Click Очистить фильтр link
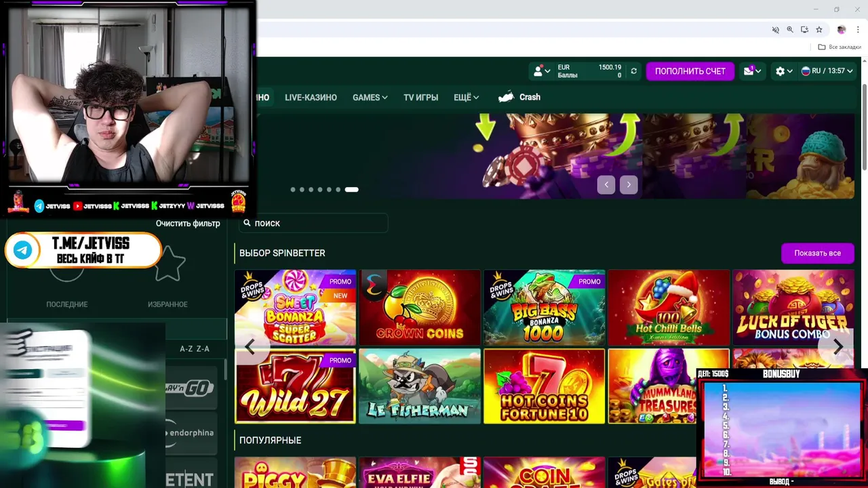 pyautogui.click(x=188, y=224)
